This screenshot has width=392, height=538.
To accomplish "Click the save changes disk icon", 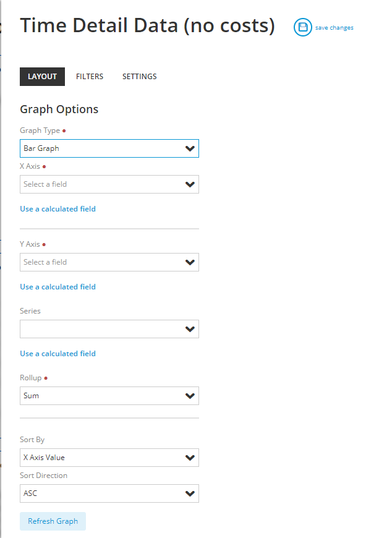I will 302,27.
